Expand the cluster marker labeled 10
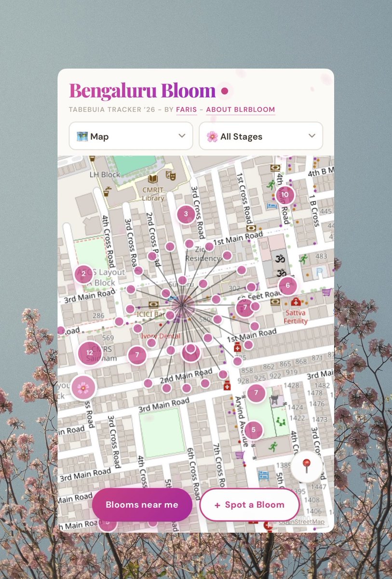 285,195
